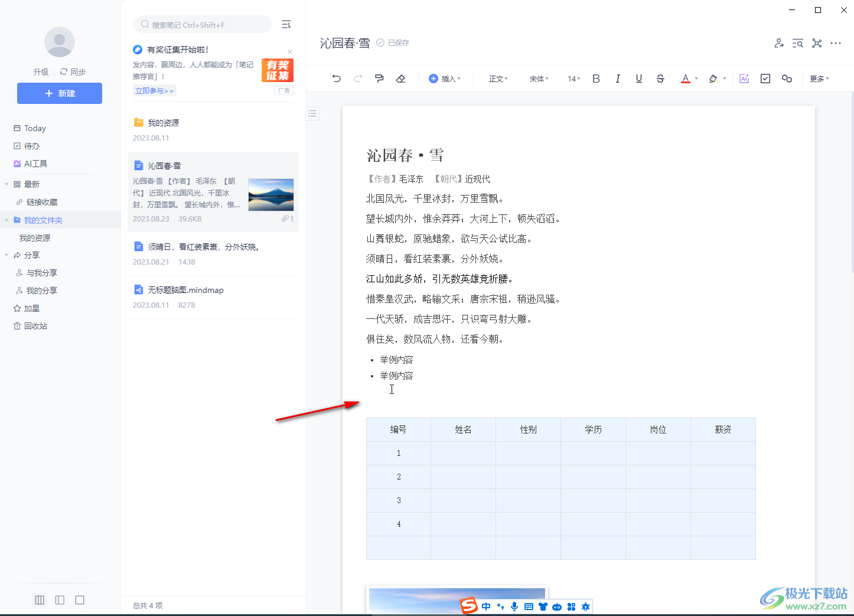Viewport: 854px width, 616px height.
Task: Collapse the 分享 section arrow
Action: [x=6, y=255]
